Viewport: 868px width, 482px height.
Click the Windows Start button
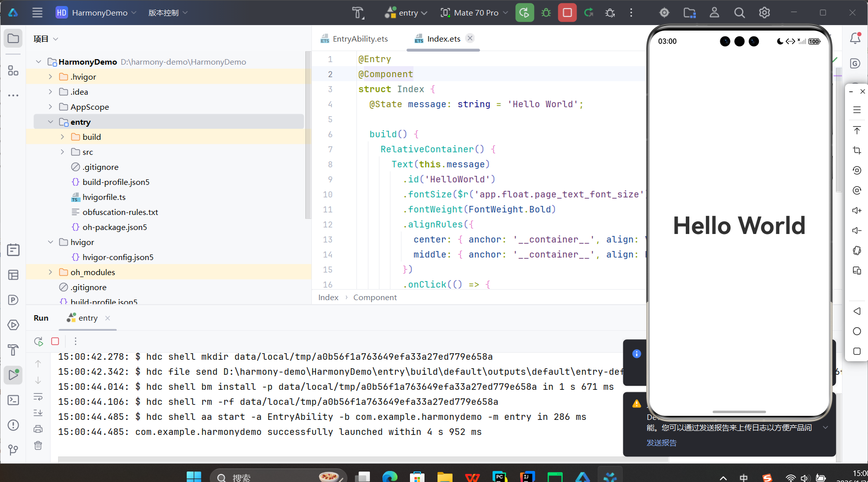coord(194,476)
